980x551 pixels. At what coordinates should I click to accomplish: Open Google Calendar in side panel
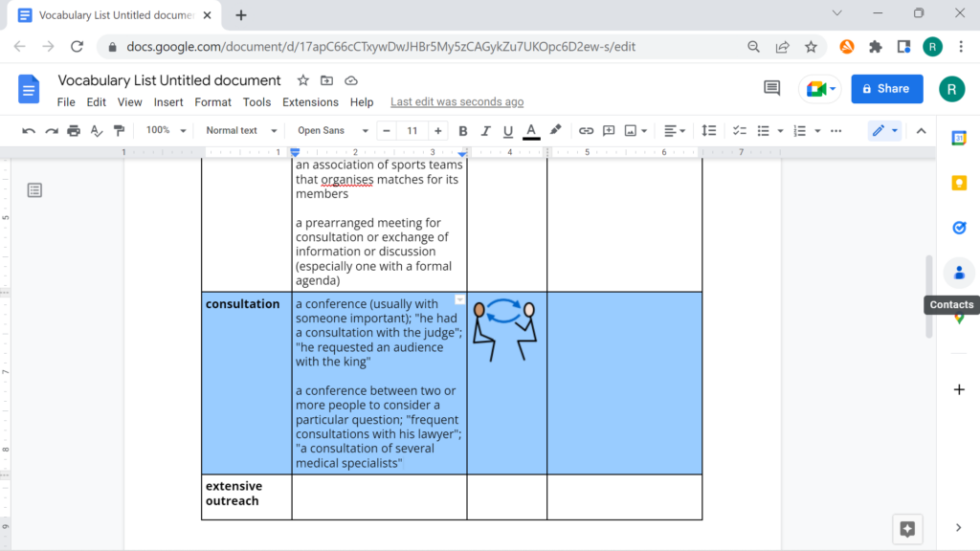(958, 138)
